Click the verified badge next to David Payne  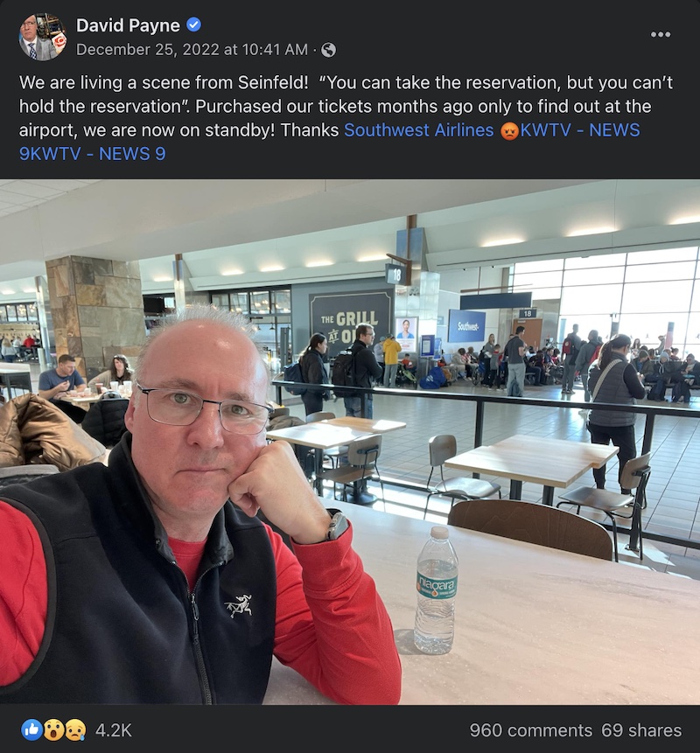193,24
